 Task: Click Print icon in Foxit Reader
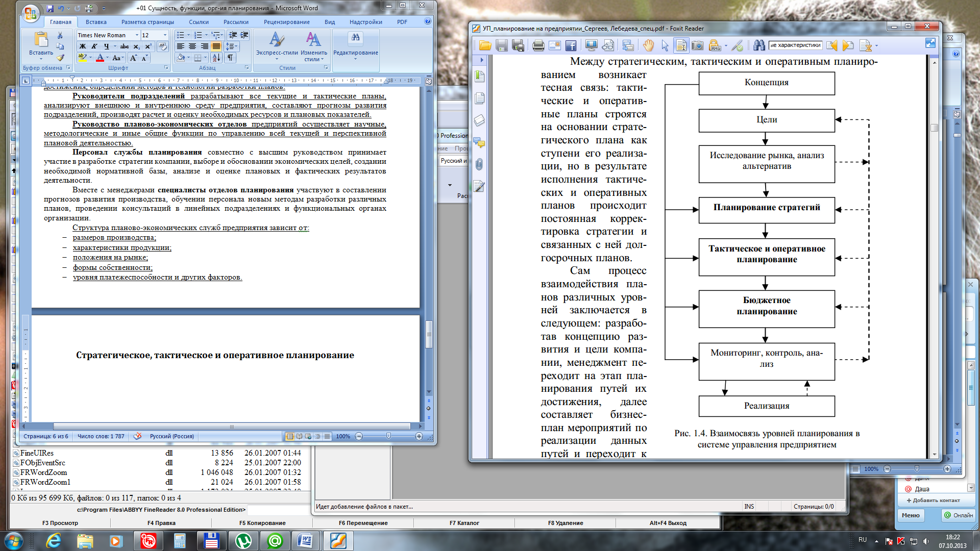tap(538, 46)
